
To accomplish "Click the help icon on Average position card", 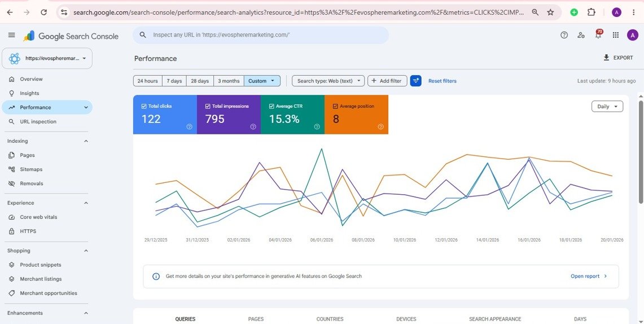I will pyautogui.click(x=381, y=127).
